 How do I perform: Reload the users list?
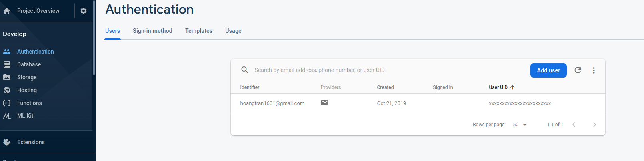pos(578,70)
